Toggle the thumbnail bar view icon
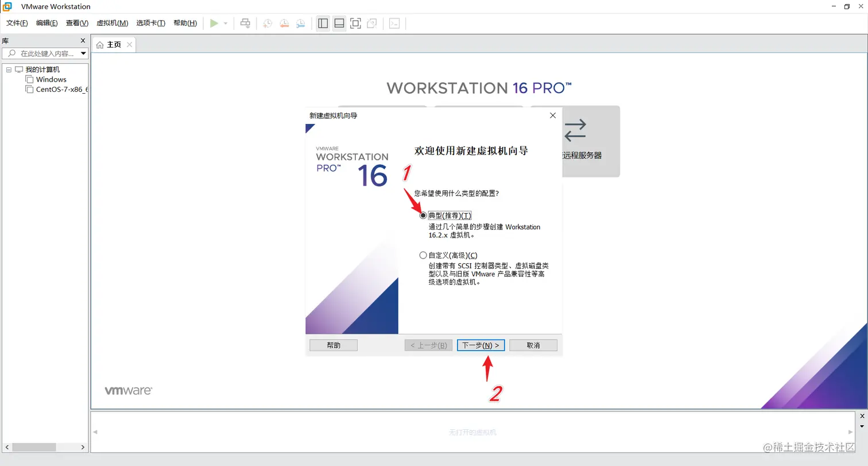 click(x=339, y=23)
